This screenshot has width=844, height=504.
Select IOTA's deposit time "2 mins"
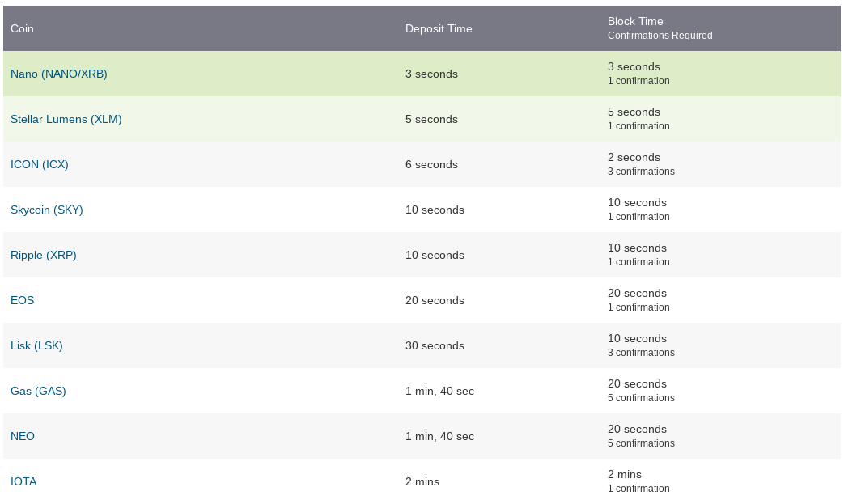(x=422, y=481)
